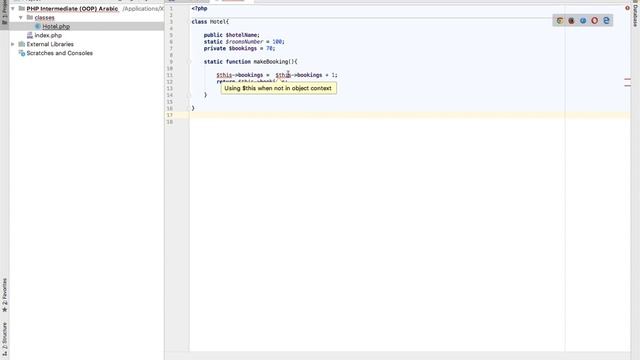Select the project root folder row
The height and width of the screenshot is (360, 640).
[87, 8]
